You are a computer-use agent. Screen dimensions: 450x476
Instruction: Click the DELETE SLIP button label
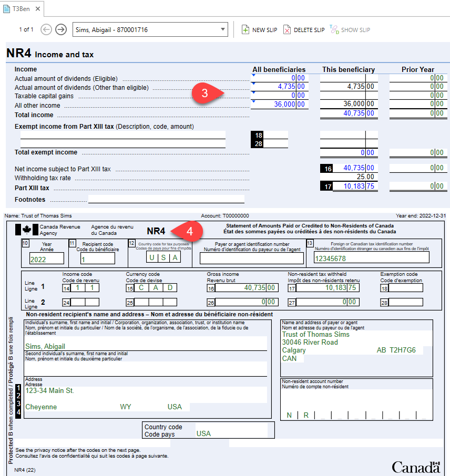[309, 30]
